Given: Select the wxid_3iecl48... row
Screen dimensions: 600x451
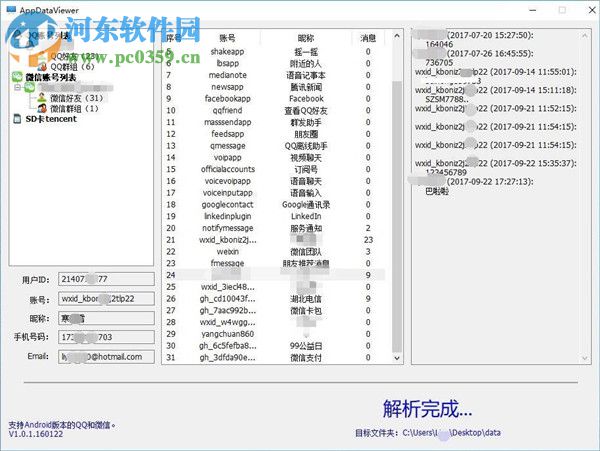Looking at the screenshot, I should [x=274, y=287].
